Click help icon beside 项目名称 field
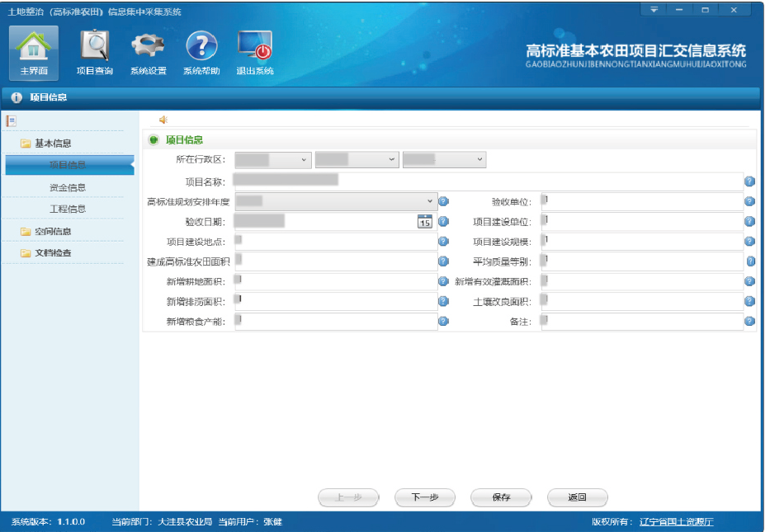Screen dimensions: 770x532 [x=749, y=181]
